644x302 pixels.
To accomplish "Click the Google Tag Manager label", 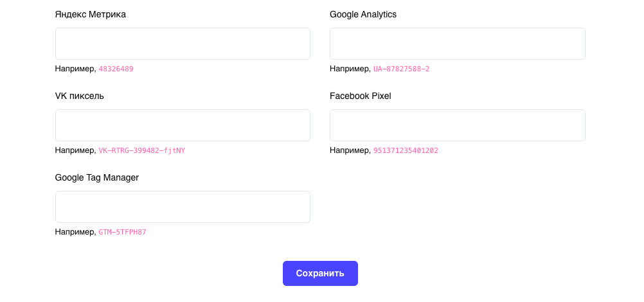I will 97,177.
